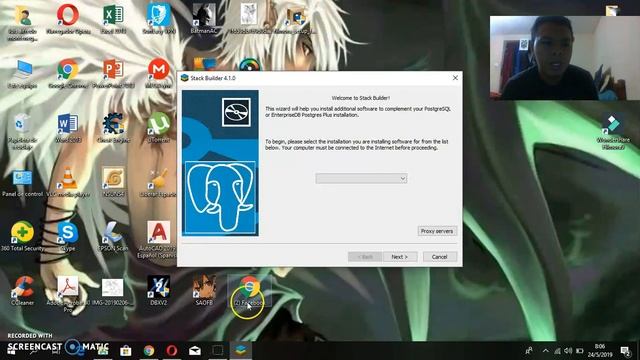
Task: Open Opera from the taskbar
Action: click(172, 351)
